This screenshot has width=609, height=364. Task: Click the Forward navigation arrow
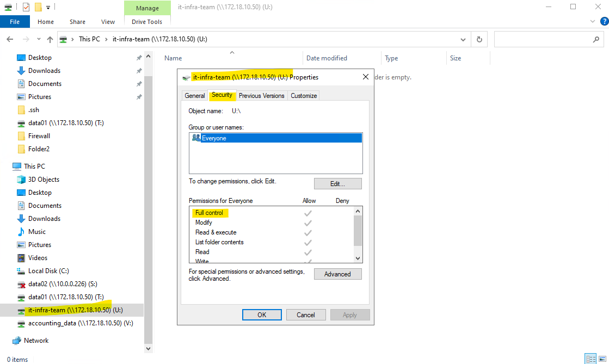(x=26, y=39)
